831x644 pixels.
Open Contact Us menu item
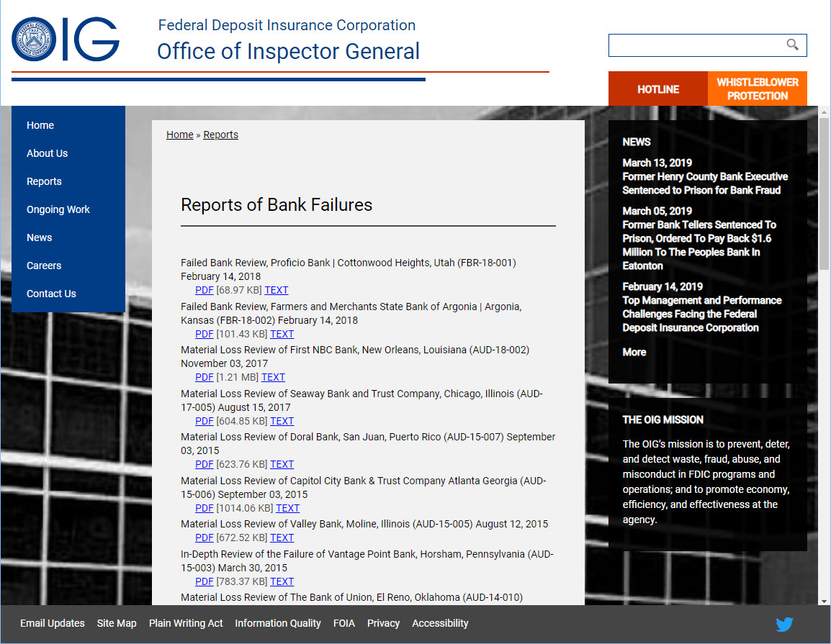(51, 294)
